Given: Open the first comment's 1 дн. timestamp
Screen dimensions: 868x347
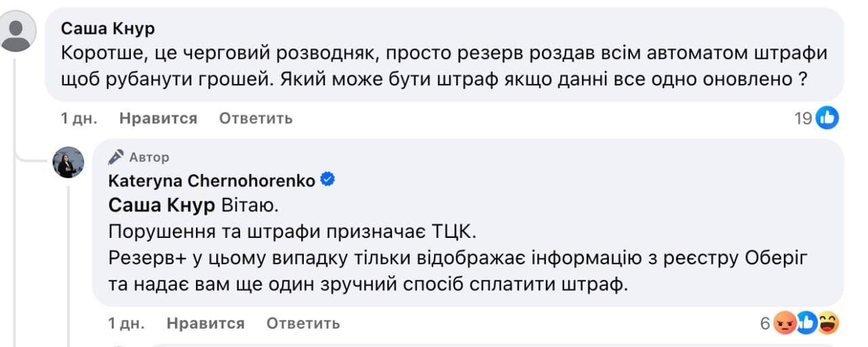Looking at the screenshot, I should [79, 119].
